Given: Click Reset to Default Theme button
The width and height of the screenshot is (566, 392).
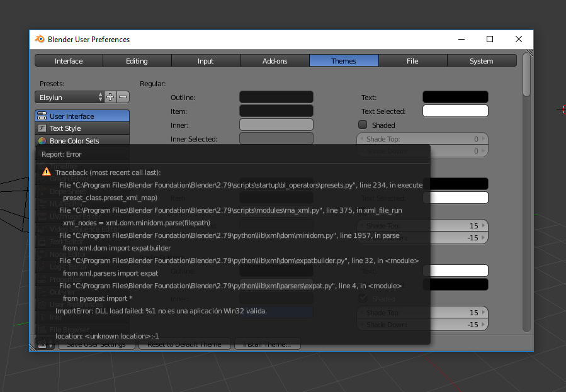Looking at the screenshot, I should pyautogui.click(x=184, y=344).
